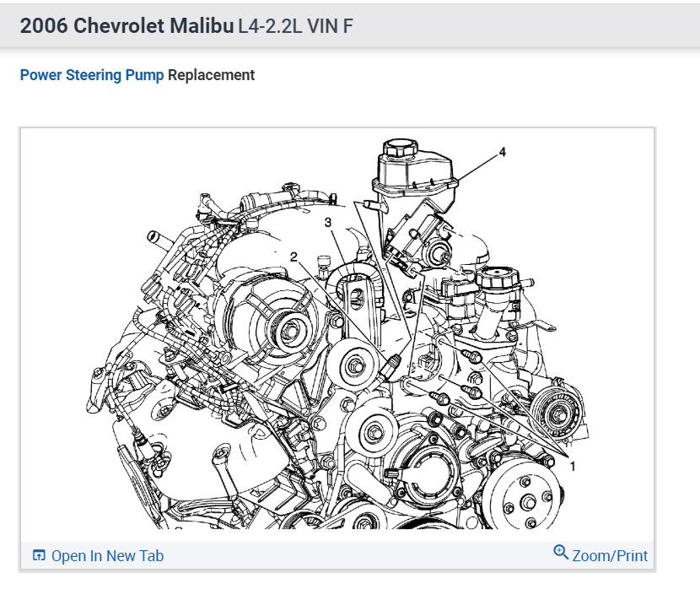Viewport: 700px width, 600px height.
Task: Click the alternator pulley in the diagram
Action: pos(288,331)
